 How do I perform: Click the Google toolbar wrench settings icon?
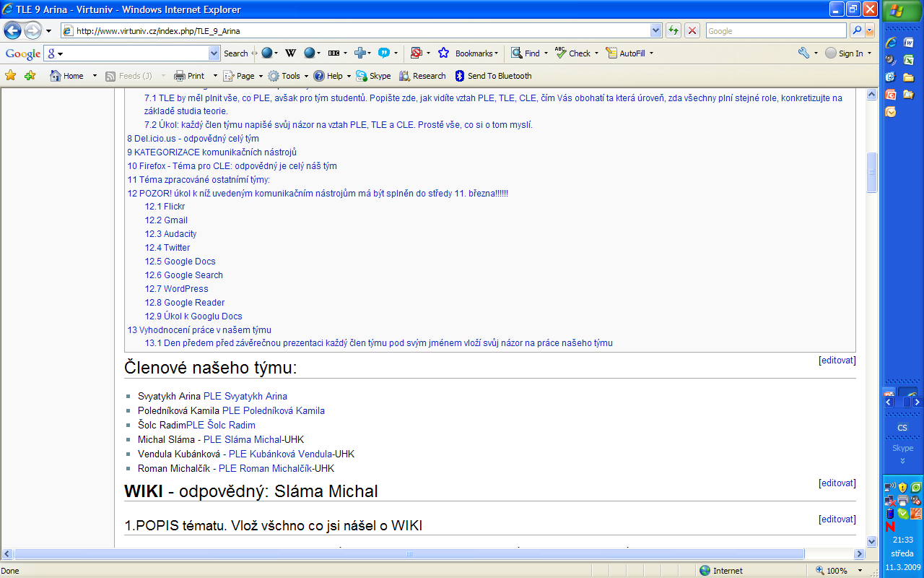[x=803, y=53]
